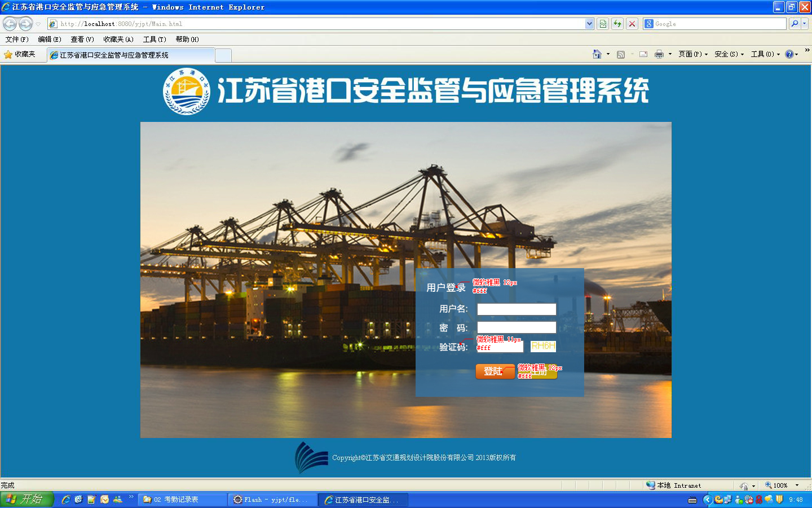Click the Home page icon

click(597, 54)
